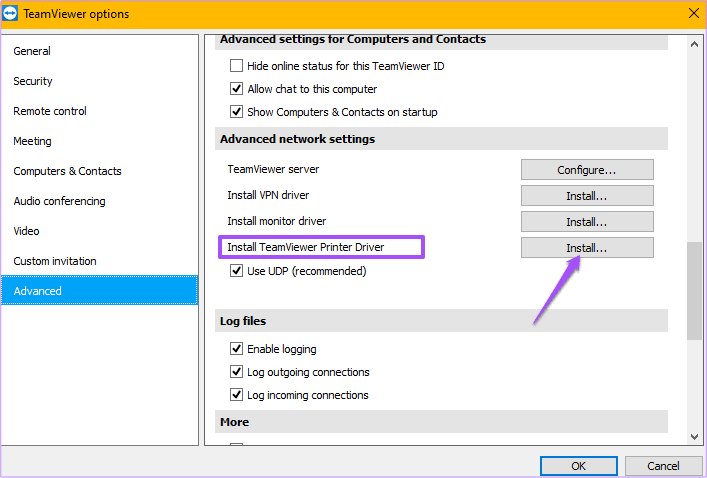Confirm settings with the OK button
The width and height of the screenshot is (707, 478).
tap(578, 466)
